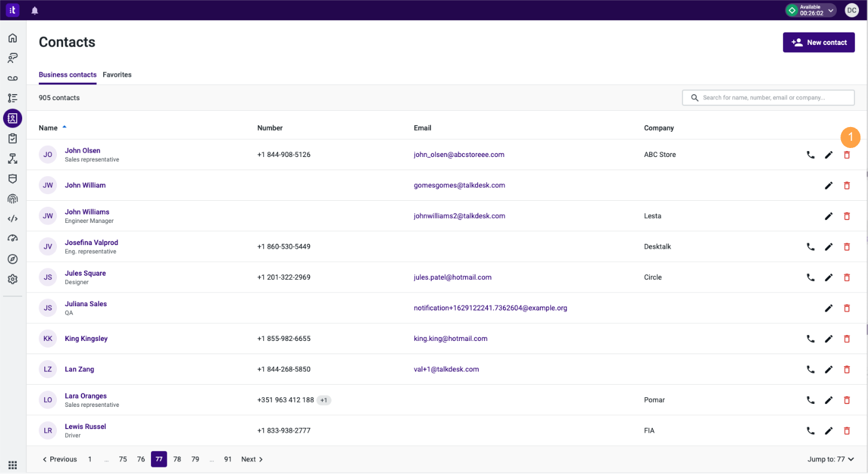Select the fingerprint identity sidebar icon
This screenshot has width=868, height=474.
pos(13,198)
